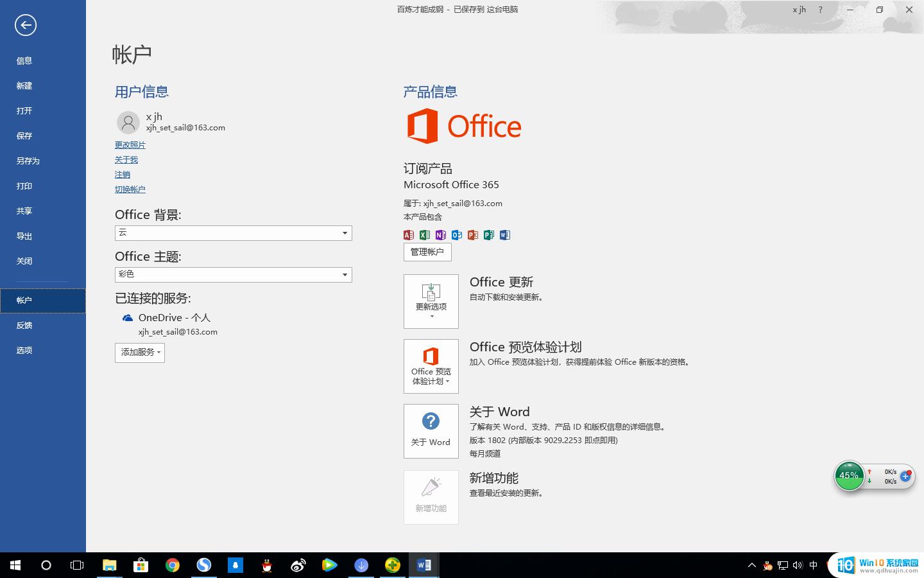Open the Office 背景 dropdown

coord(233,232)
